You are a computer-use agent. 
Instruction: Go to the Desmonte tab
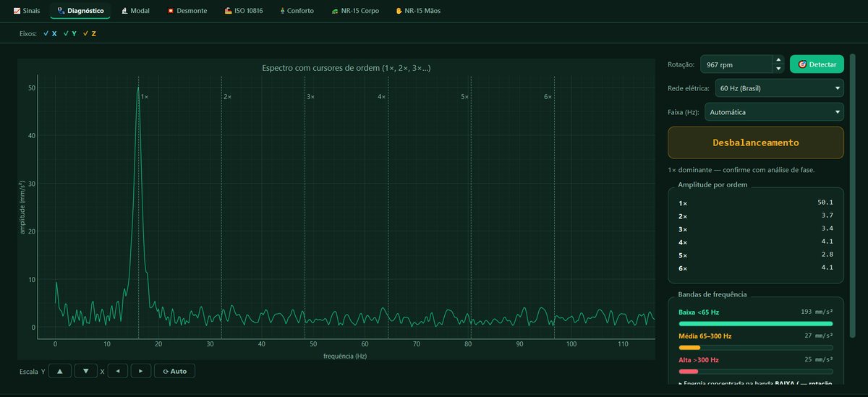pos(187,11)
